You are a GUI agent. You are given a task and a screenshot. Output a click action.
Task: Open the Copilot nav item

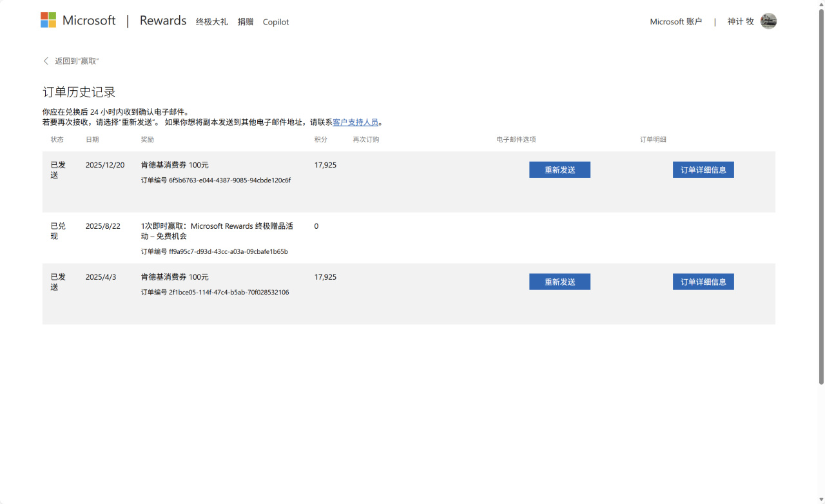pos(276,22)
